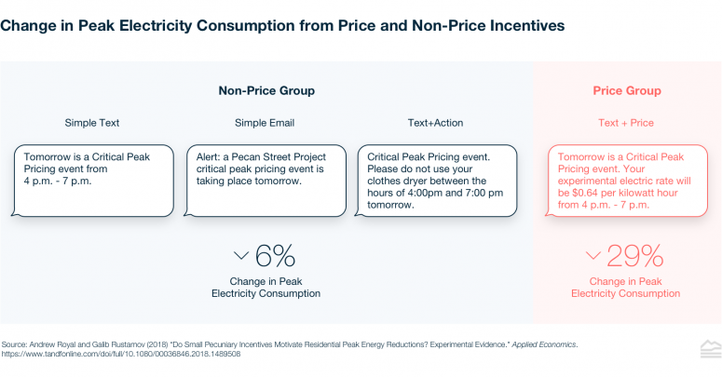722x377 pixels.
Task: Open the tandfonline.com source URL
Action: click(x=121, y=354)
